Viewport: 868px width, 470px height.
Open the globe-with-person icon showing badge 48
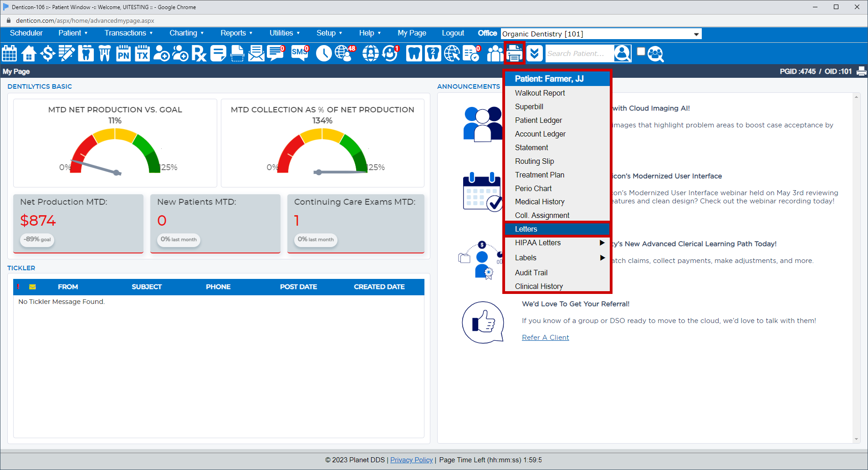[345, 54]
